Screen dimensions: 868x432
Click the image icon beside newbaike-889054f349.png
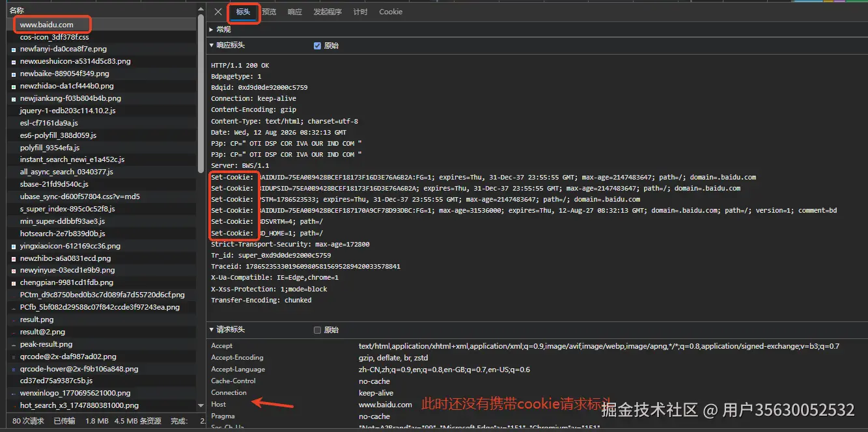click(x=14, y=74)
